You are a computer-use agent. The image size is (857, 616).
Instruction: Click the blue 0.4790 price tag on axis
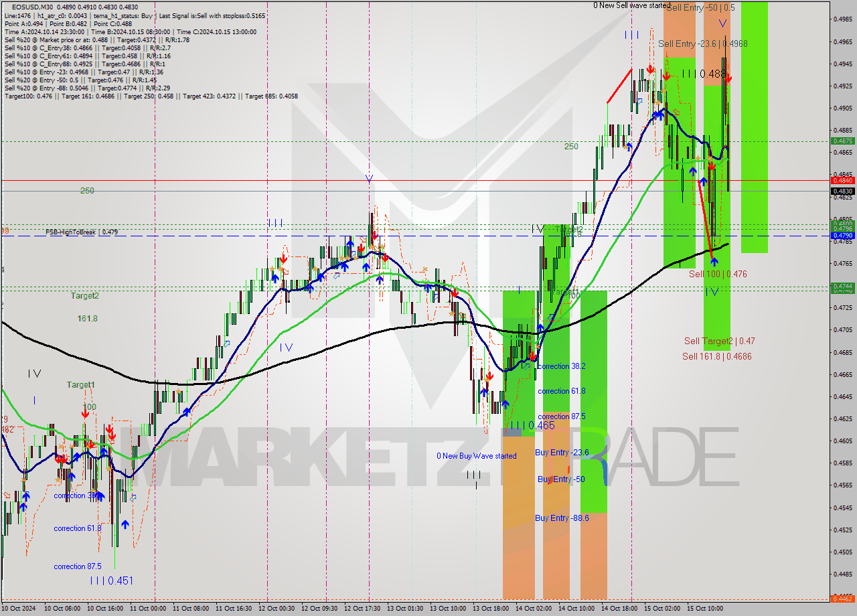pos(842,236)
